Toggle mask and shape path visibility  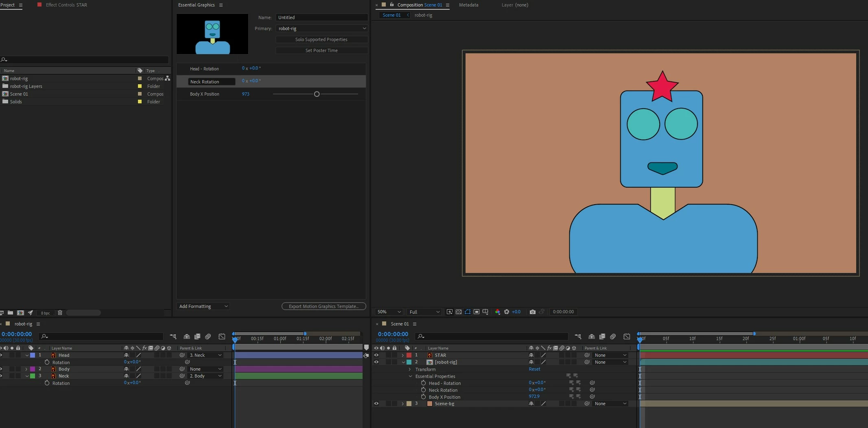pyautogui.click(x=468, y=312)
